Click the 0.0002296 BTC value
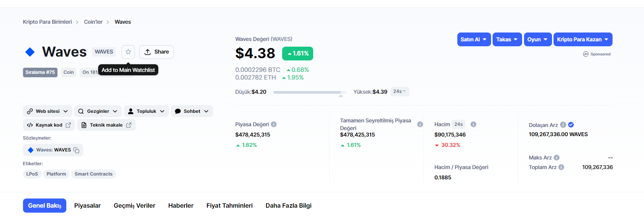Viewport: 644px width, 218px height. pos(258,70)
